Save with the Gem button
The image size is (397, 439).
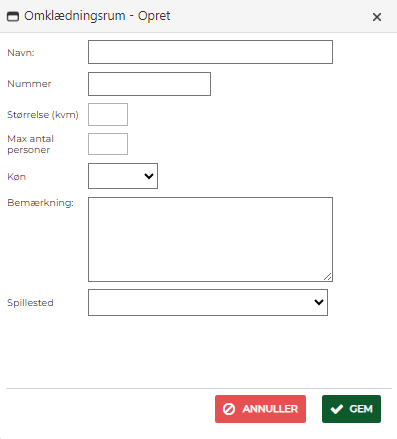[x=351, y=409]
